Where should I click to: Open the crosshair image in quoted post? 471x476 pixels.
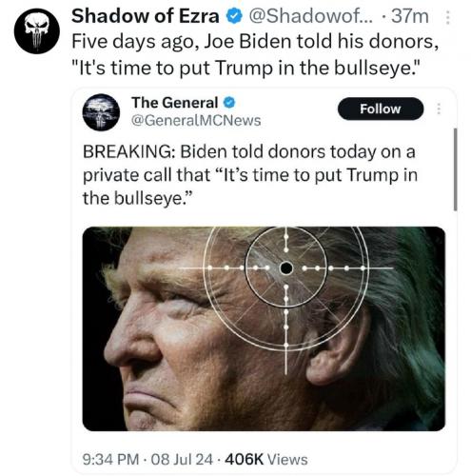(x=264, y=328)
